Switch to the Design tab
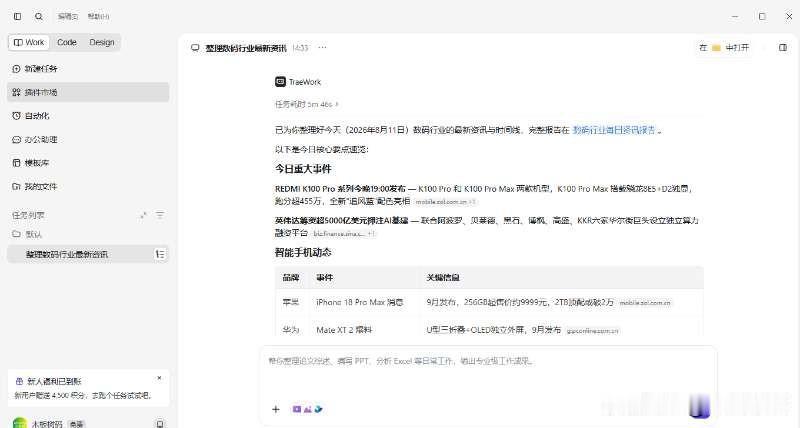 pyautogui.click(x=102, y=42)
